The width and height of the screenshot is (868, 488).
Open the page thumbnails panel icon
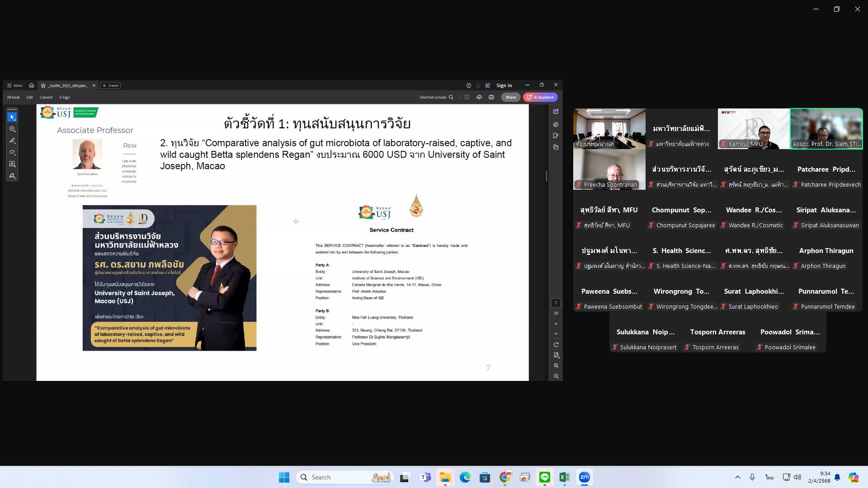click(556, 147)
